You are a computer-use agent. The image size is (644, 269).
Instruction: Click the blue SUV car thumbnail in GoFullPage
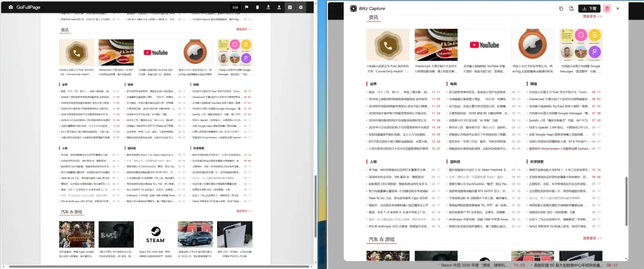pyautogui.click(x=195, y=234)
